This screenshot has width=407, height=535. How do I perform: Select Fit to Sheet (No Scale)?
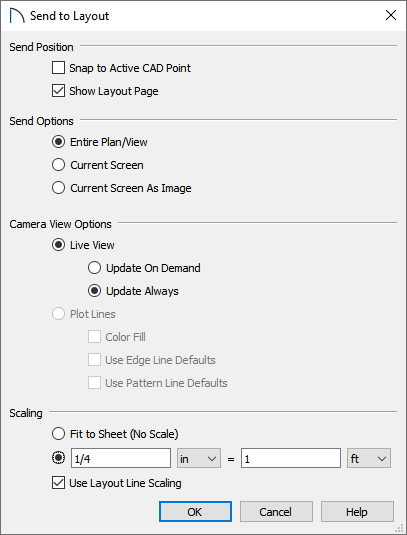point(58,434)
